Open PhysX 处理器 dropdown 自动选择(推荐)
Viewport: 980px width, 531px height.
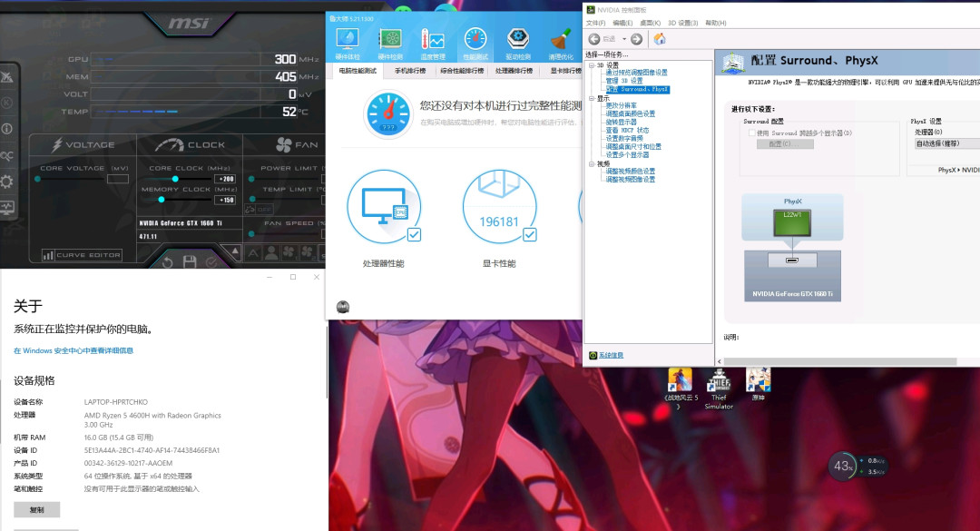pyautogui.click(x=946, y=143)
